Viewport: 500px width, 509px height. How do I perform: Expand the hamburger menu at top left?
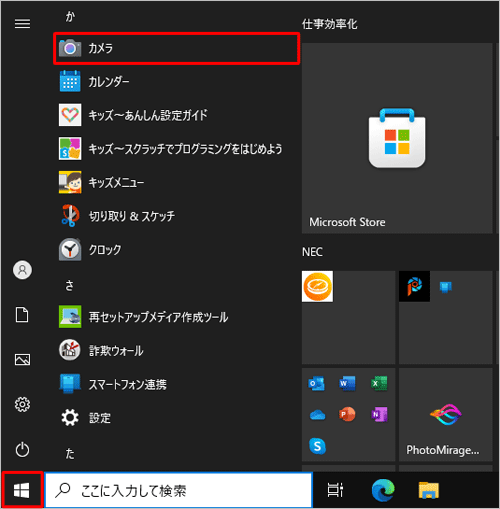click(x=22, y=24)
